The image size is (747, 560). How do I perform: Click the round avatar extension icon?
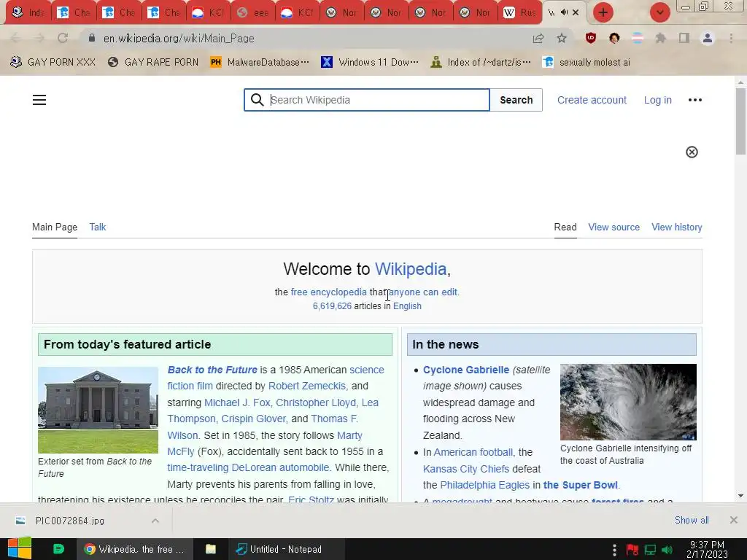(x=614, y=38)
